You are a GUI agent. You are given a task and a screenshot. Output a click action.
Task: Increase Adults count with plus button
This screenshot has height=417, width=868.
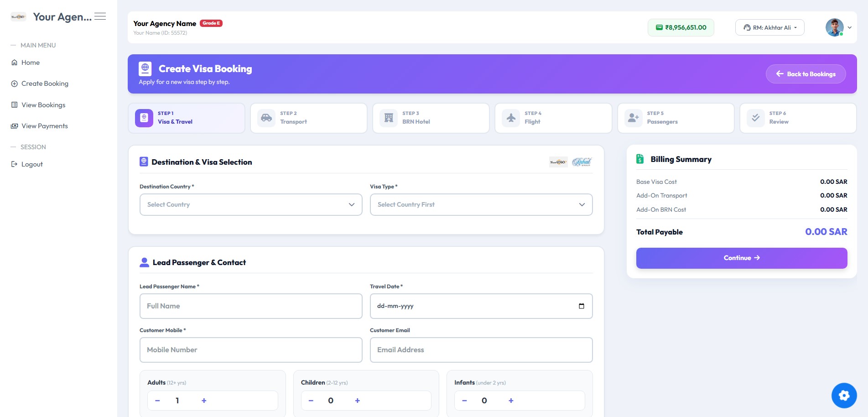pyautogui.click(x=204, y=401)
